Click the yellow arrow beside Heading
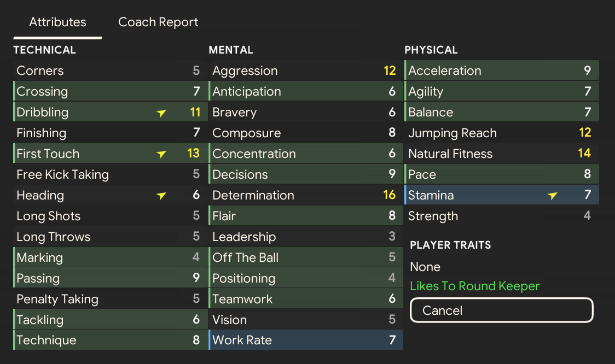615x364 pixels. (x=161, y=196)
